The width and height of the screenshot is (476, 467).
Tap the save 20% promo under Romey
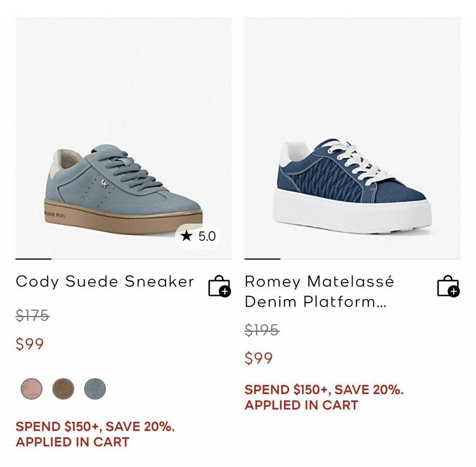324,397
